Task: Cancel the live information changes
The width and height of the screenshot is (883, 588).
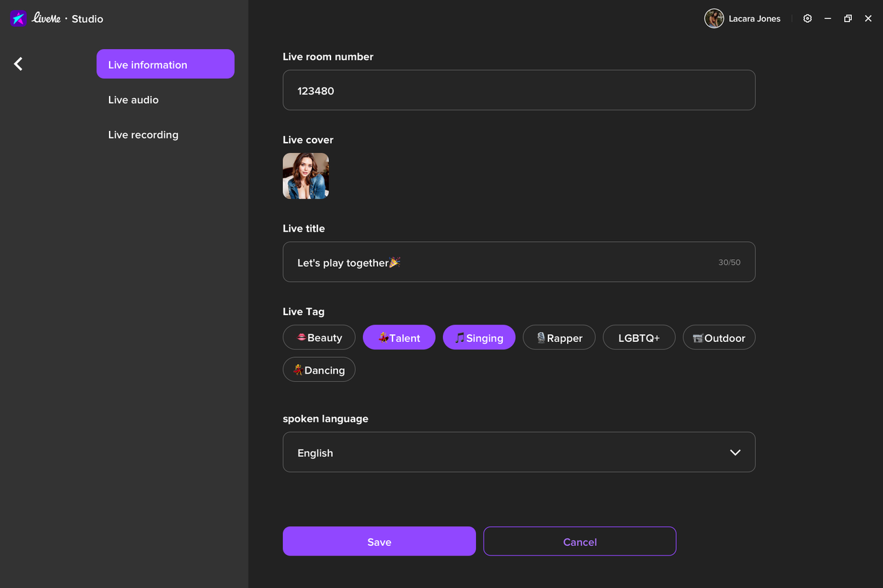Action: tap(579, 541)
